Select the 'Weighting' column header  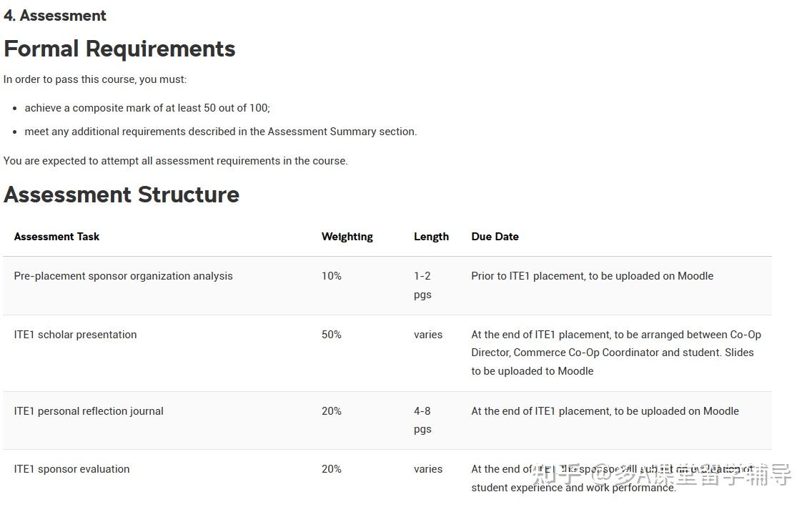pyautogui.click(x=347, y=237)
